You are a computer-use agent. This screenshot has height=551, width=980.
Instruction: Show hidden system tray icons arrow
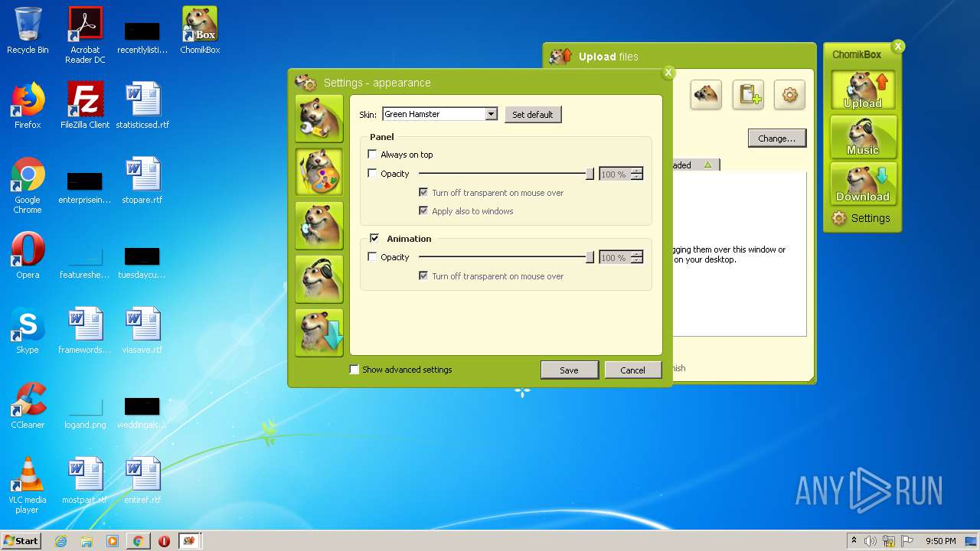(854, 541)
